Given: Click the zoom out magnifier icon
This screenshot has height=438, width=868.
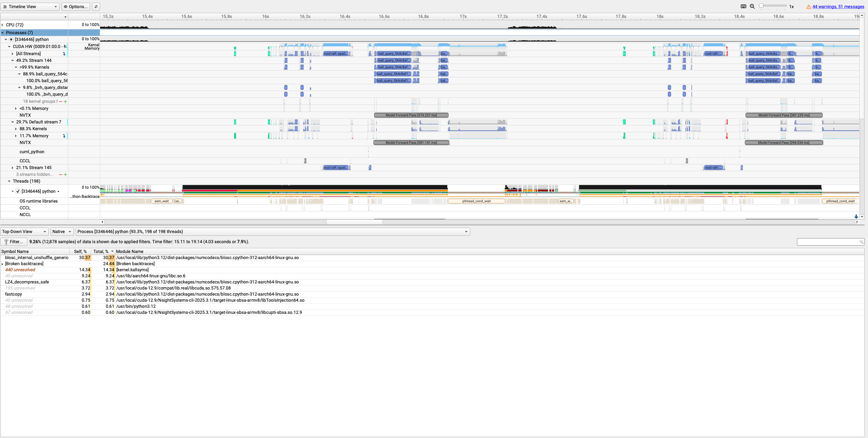Looking at the screenshot, I should 752,6.
